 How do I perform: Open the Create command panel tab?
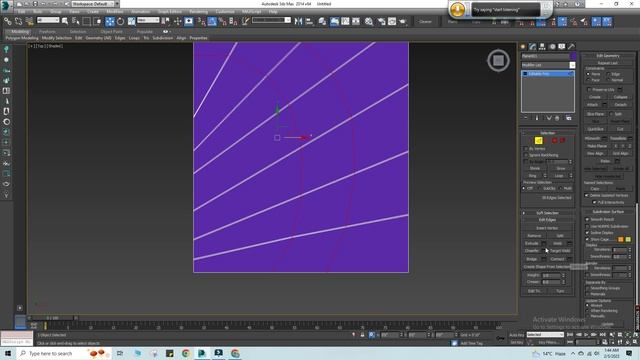pos(523,47)
